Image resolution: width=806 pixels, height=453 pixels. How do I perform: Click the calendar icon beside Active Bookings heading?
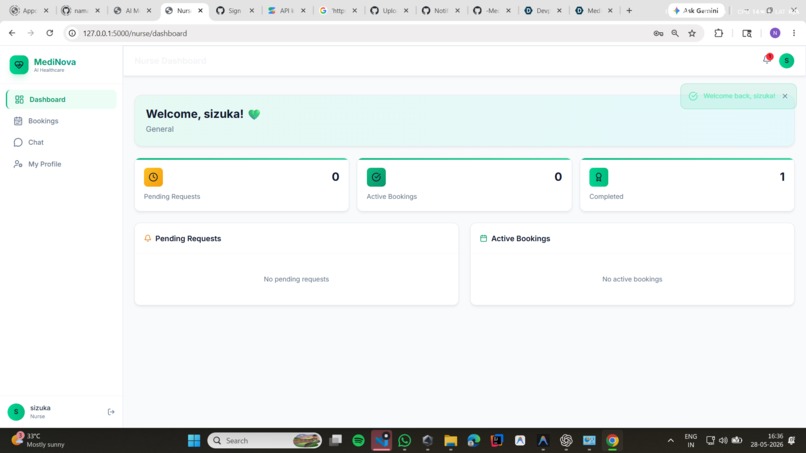483,239
